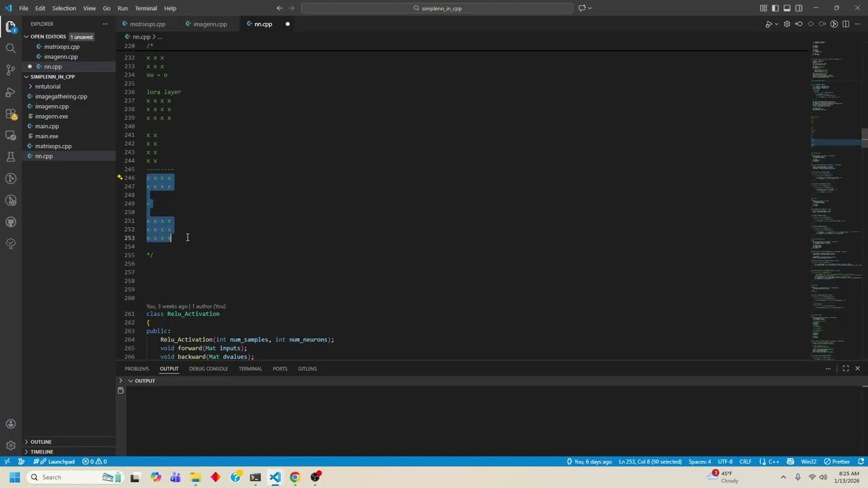Close the Output panel

pos(857,369)
